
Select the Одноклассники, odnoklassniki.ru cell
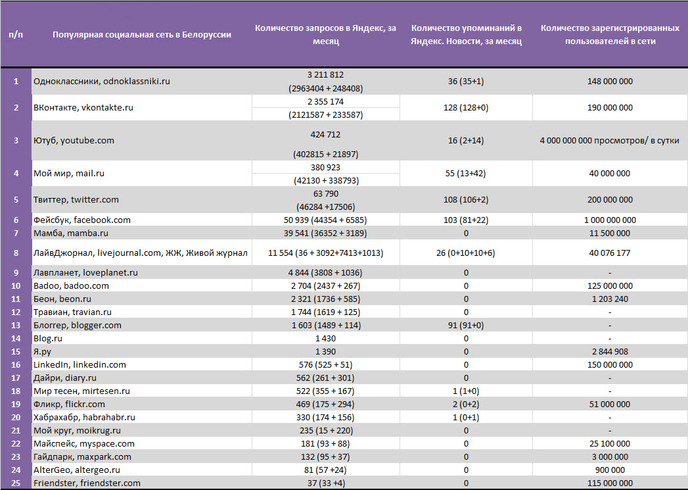coord(142,81)
